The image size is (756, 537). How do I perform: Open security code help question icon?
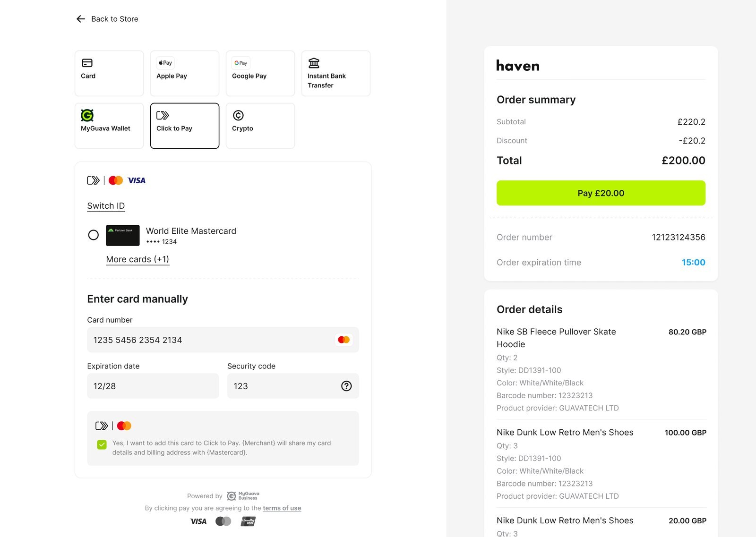coord(346,386)
